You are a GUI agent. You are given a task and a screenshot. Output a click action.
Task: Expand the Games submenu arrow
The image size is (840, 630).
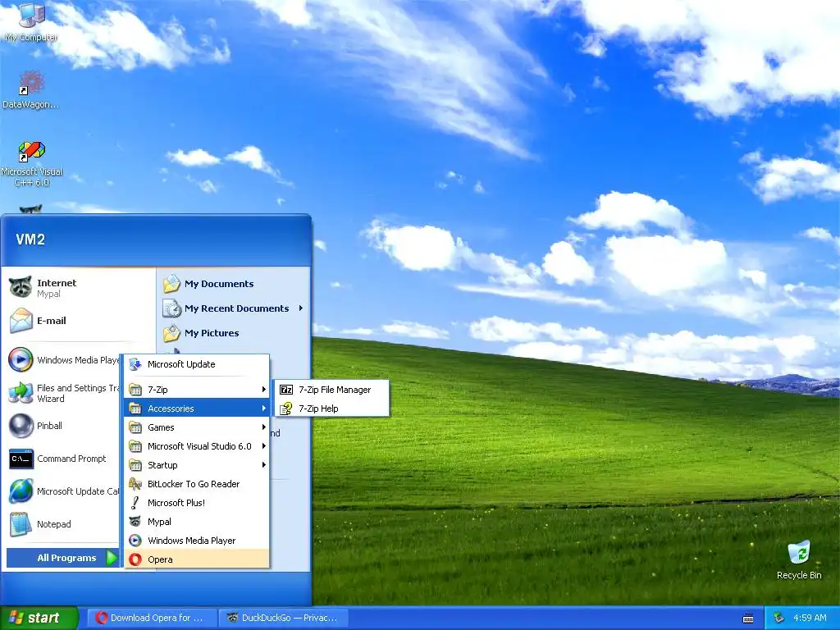[x=263, y=427]
